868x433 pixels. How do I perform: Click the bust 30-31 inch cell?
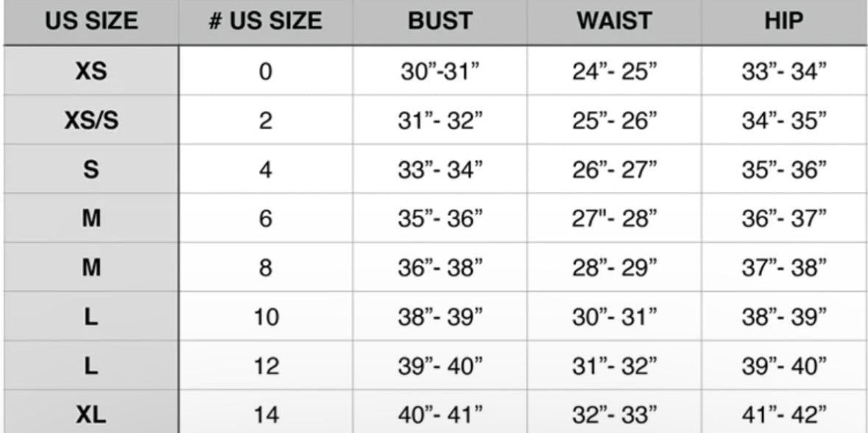click(439, 72)
